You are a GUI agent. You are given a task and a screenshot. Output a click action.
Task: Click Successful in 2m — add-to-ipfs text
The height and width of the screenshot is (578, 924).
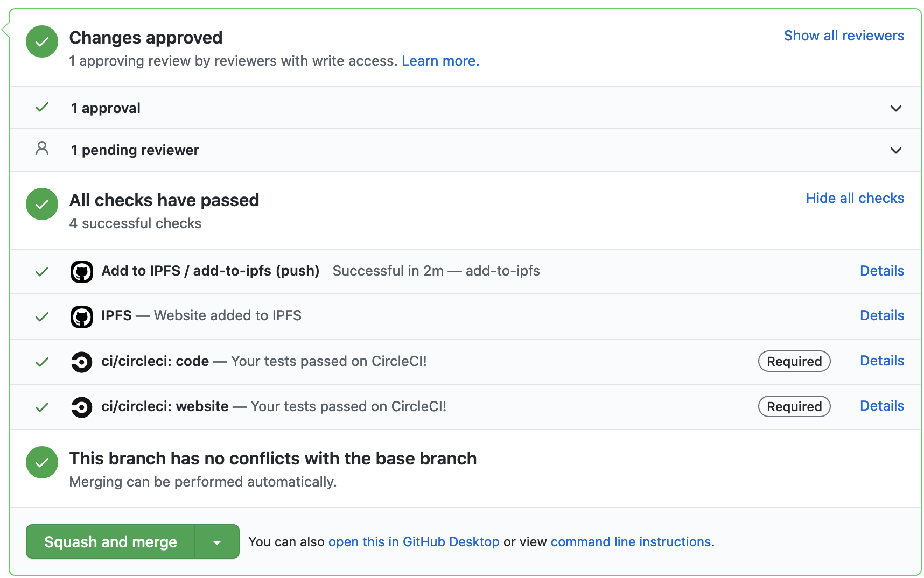[x=436, y=271]
